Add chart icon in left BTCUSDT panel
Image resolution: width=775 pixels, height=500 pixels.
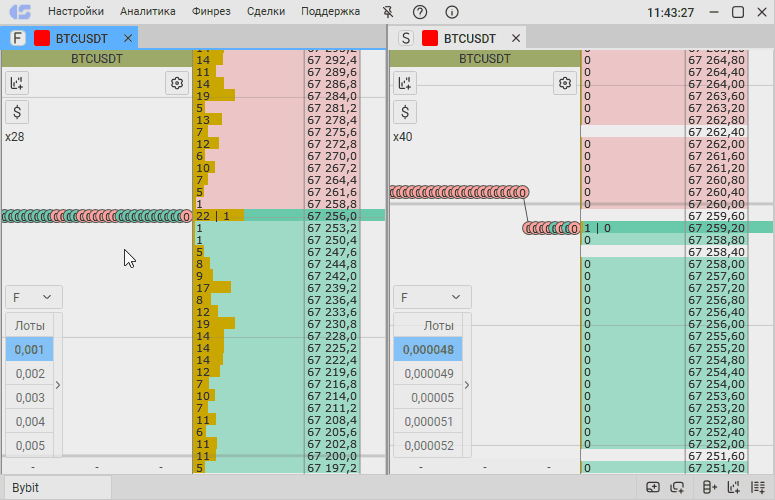17,83
